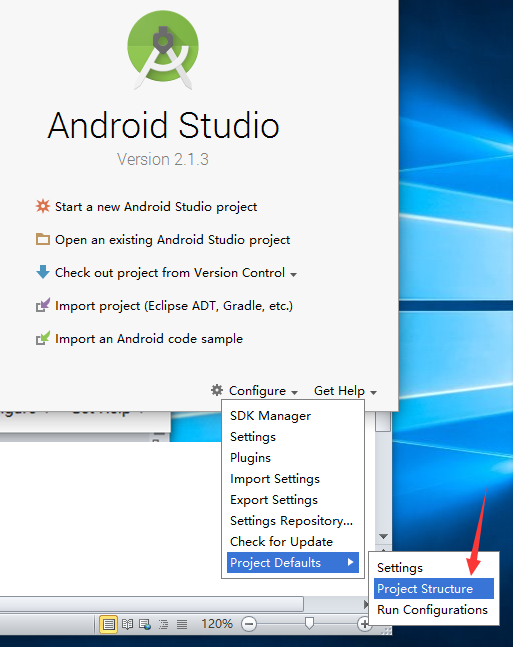Screen dimensions: 513x647
Task: Open the Get Help dropdown menu
Action: [x=345, y=391]
